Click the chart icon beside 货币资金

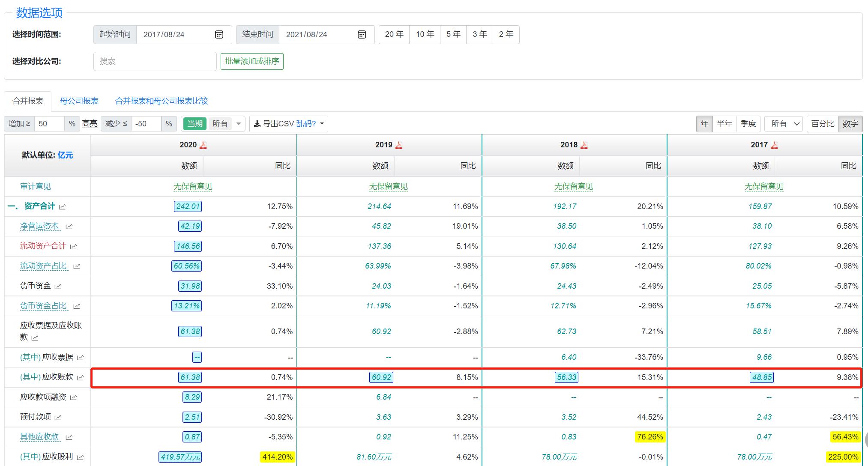58,287
